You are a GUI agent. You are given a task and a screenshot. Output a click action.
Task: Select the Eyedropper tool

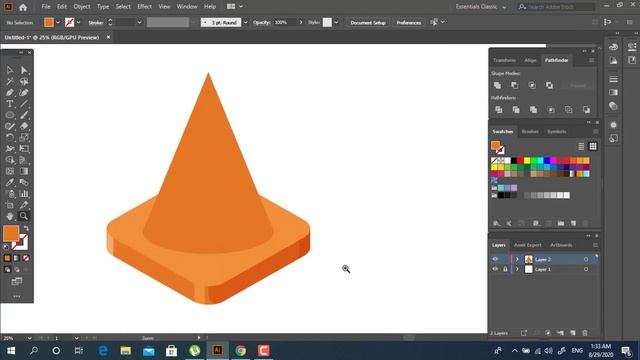(10, 182)
